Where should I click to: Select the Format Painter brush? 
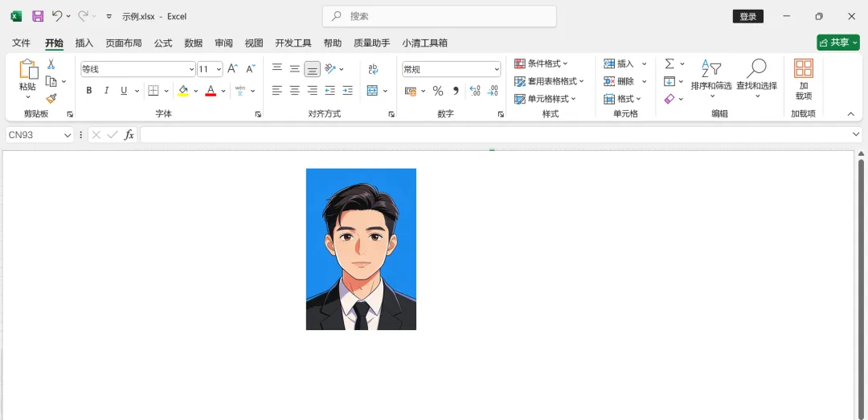pyautogui.click(x=51, y=99)
